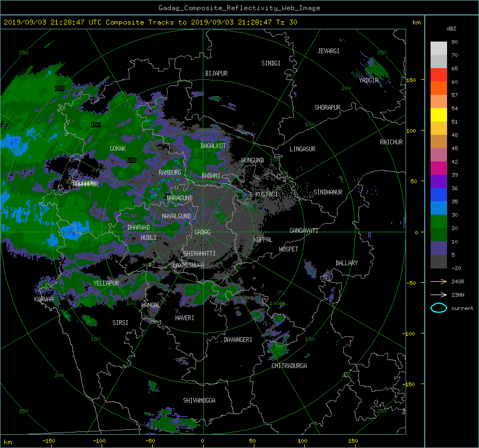Click the UTC timestamp header text

pos(150,22)
